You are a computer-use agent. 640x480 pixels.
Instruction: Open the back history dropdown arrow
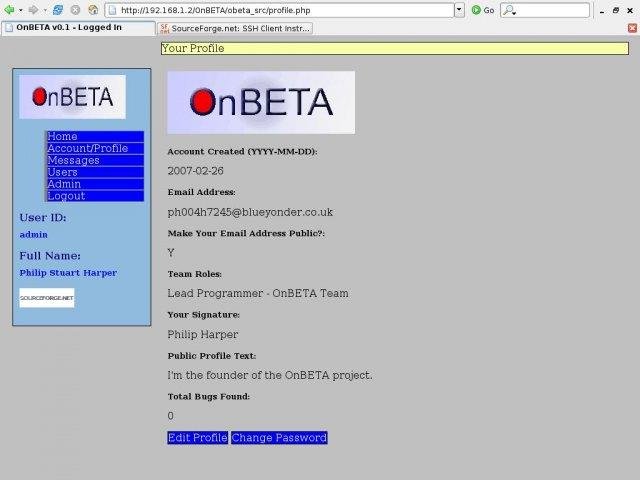click(20, 10)
